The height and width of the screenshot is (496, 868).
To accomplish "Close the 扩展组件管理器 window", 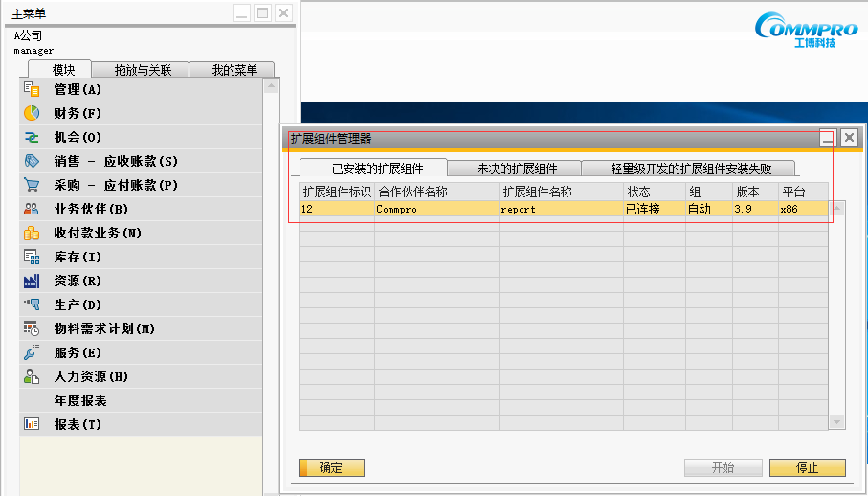I will click(849, 137).
